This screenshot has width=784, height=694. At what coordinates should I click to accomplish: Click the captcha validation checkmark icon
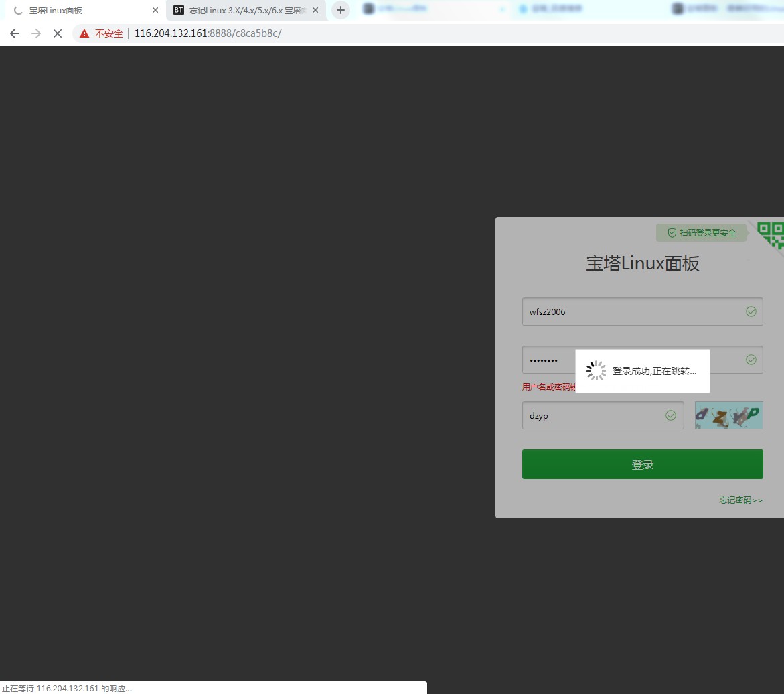click(x=671, y=415)
